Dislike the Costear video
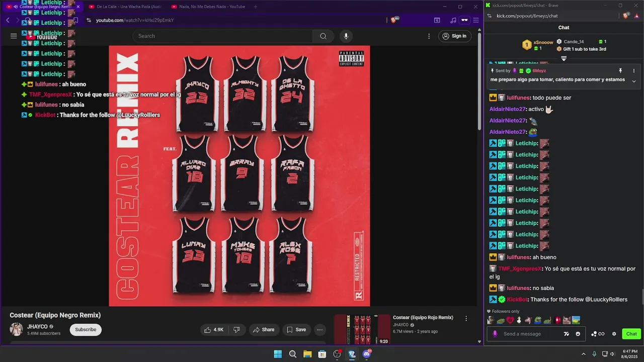Screen dimensions: 644x362 point(236,330)
